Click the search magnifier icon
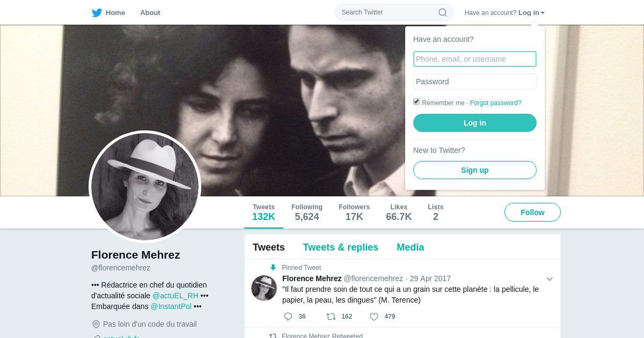Viewport: 644px width, 338px height. pyautogui.click(x=443, y=12)
